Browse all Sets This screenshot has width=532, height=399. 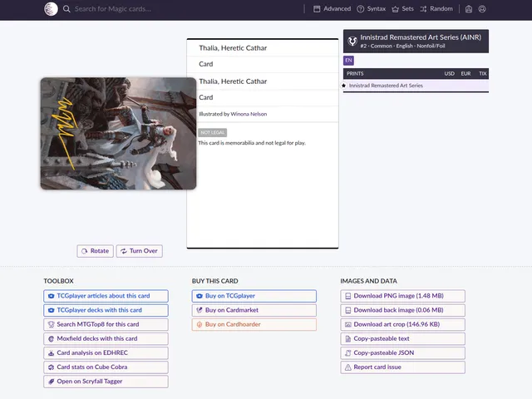[402, 9]
